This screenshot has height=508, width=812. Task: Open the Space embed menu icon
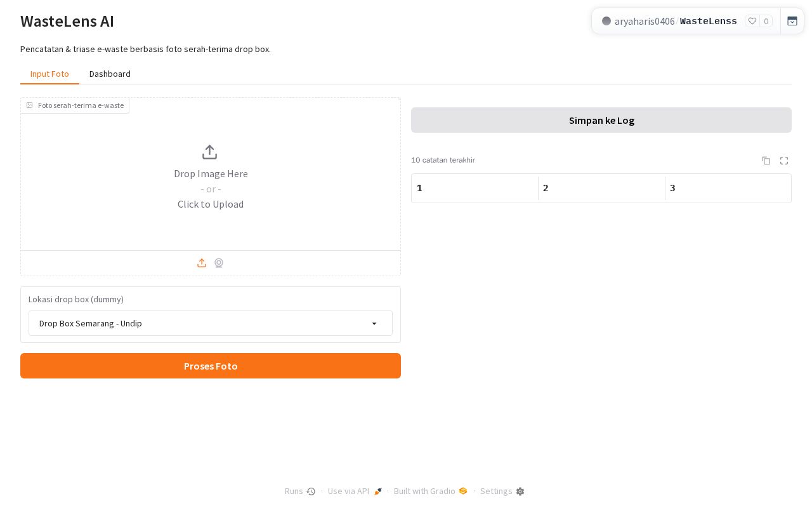tap(792, 21)
